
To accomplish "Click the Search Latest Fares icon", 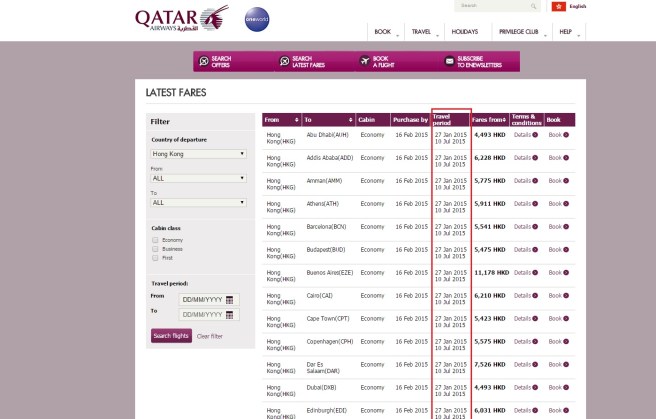I will (284, 61).
